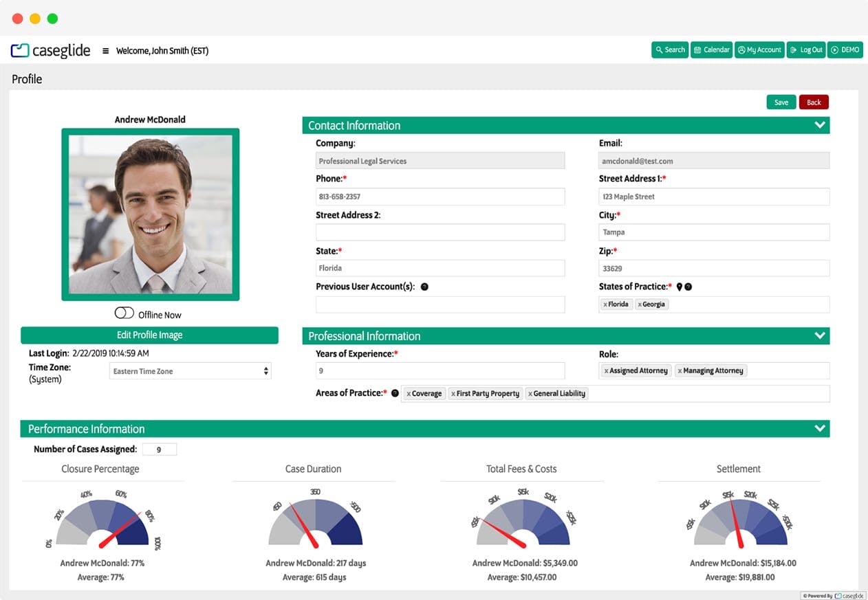Click the State field showing Florida
868x600 pixels.
click(440, 268)
